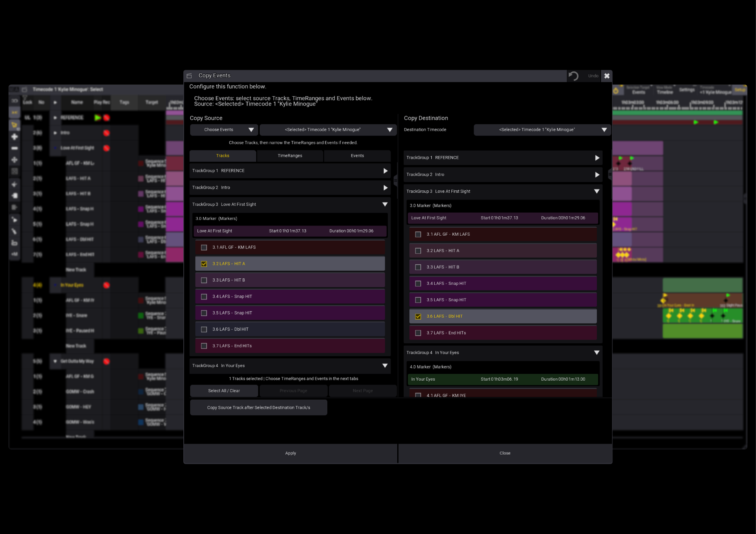Click red record icon on Intro row in background
756x534 pixels.
(107, 133)
